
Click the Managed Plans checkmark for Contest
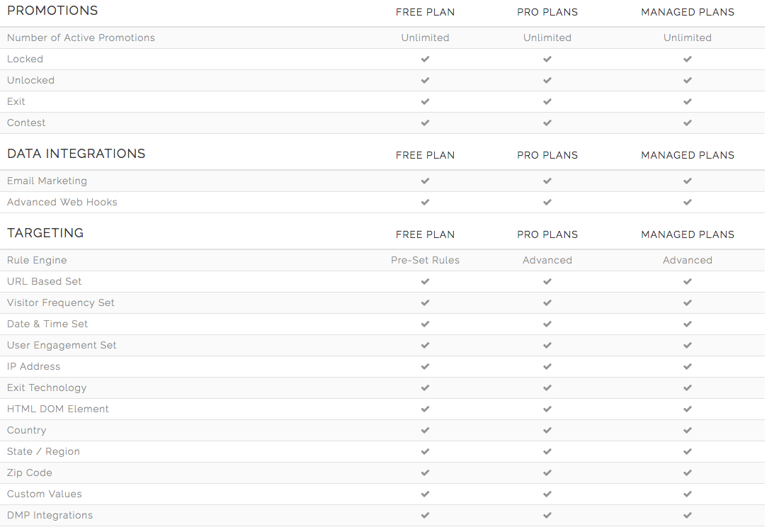point(688,123)
